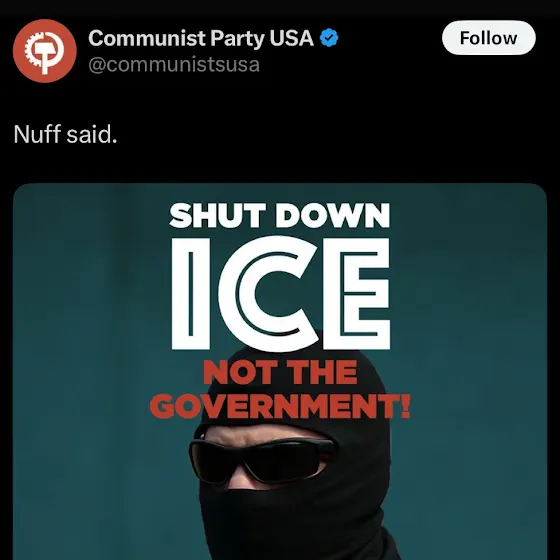Screen dimensions: 560x560
Task: Open the attached poster image
Action: [x=280, y=371]
